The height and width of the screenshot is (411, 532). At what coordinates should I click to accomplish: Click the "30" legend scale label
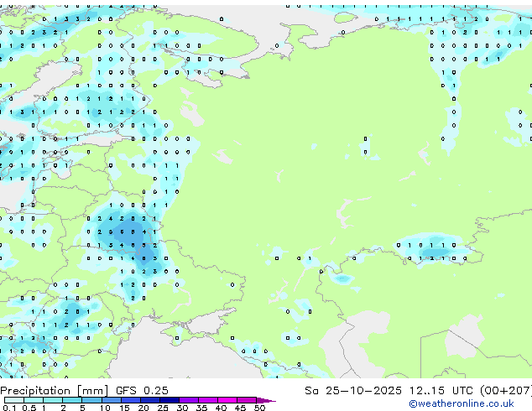(182, 408)
